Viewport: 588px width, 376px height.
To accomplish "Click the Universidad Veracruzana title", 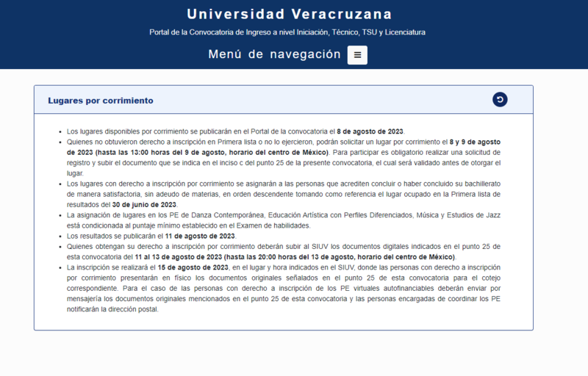I will 289,14.
